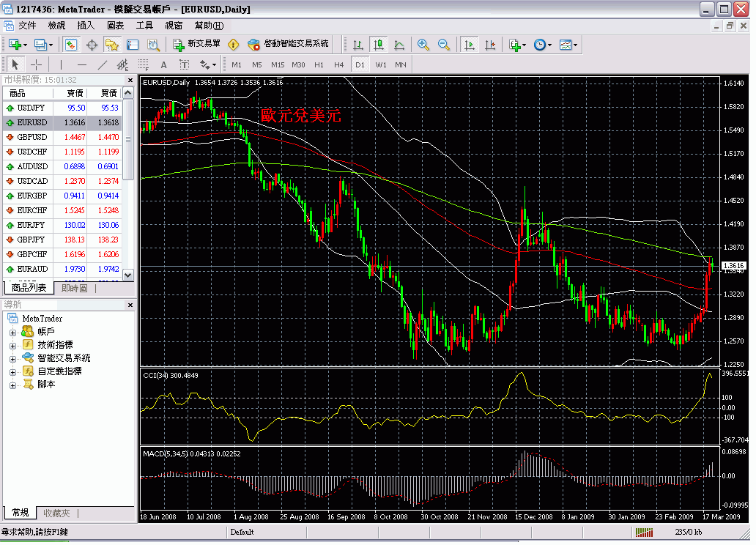The width and height of the screenshot is (756, 545).
Task: Switch chart to bar chart icon
Action: tap(358, 45)
